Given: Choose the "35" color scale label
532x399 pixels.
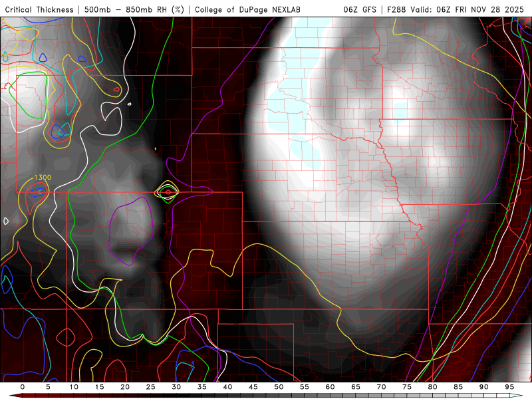Looking at the screenshot, I should [202, 387].
